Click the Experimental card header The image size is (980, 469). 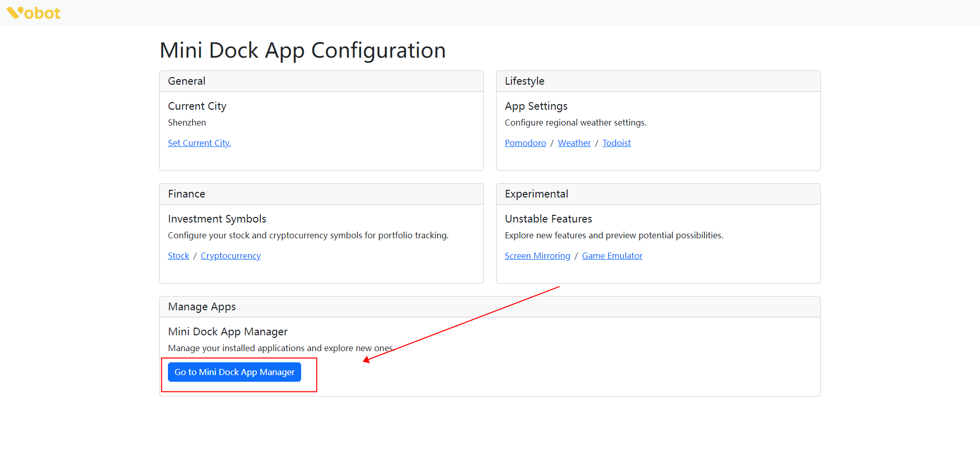tap(536, 194)
